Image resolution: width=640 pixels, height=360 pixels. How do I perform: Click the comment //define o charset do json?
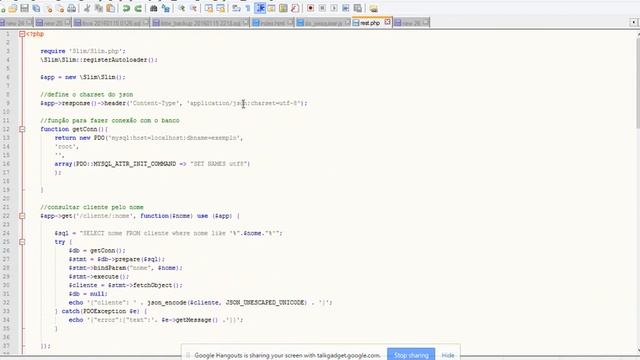(x=87, y=95)
